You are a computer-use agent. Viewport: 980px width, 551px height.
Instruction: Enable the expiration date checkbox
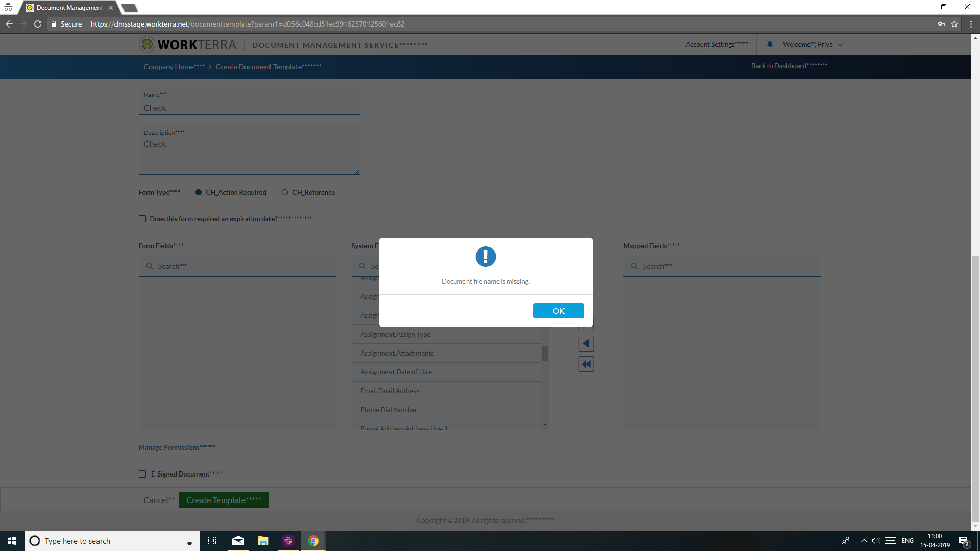(x=142, y=218)
